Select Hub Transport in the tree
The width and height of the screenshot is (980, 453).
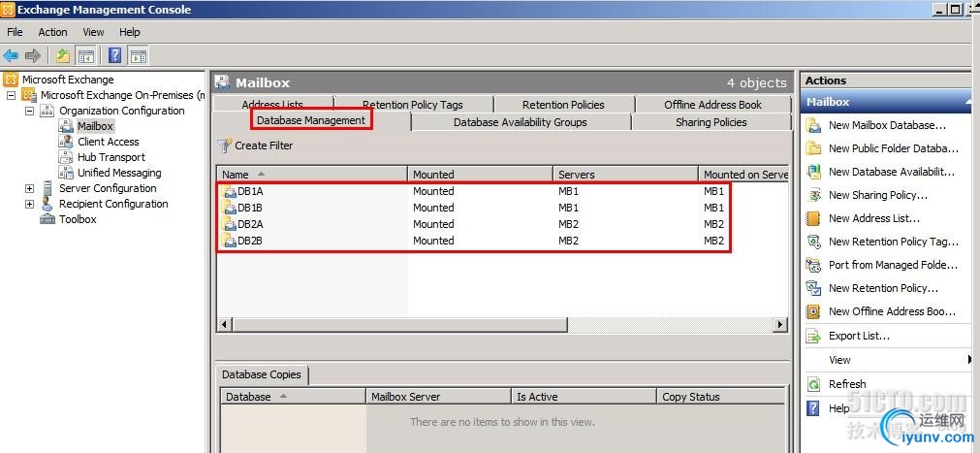pos(111,158)
